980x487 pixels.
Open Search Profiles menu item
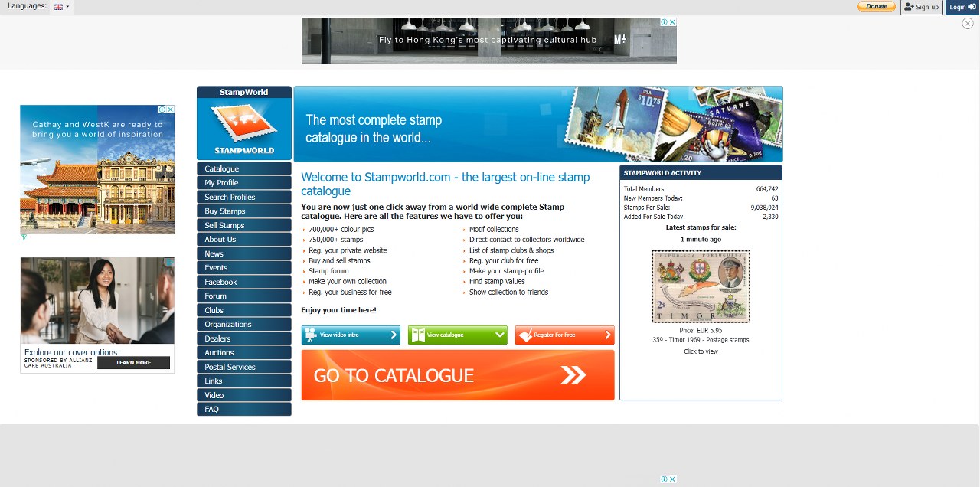coord(244,197)
